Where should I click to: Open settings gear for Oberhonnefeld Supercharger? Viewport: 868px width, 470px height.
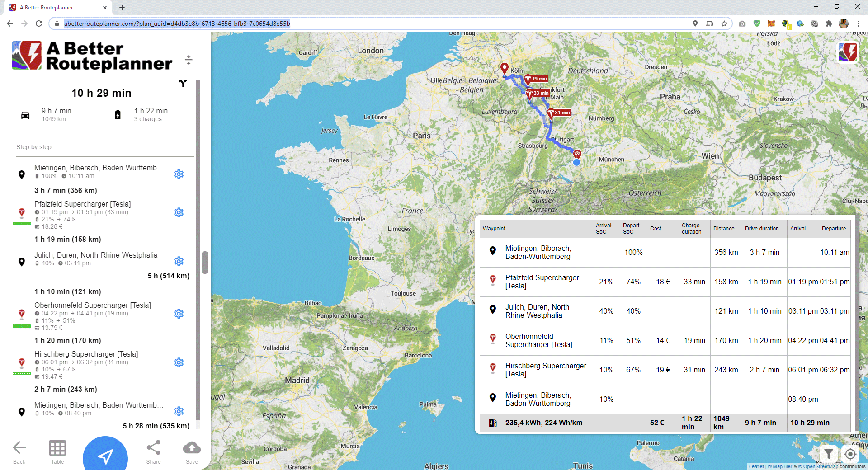(179, 314)
